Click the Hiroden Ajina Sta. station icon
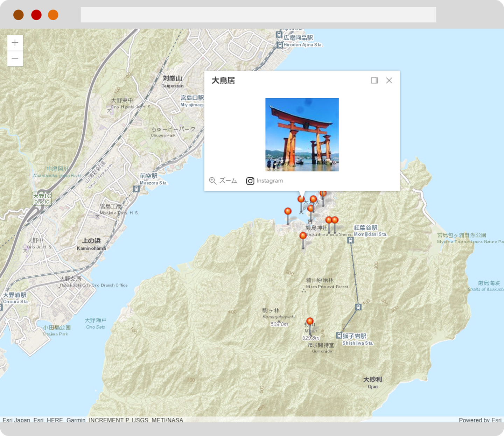 [x=280, y=45]
